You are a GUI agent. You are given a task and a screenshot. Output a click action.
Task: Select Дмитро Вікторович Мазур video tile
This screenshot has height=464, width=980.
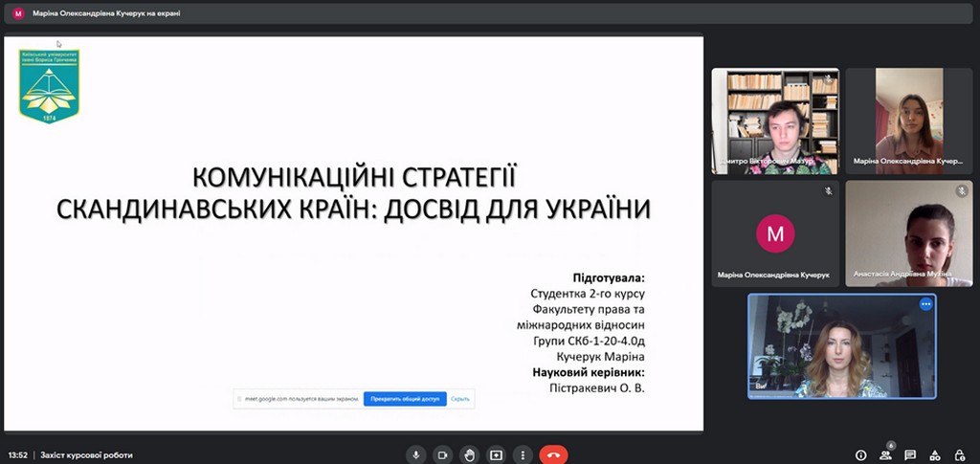[775, 121]
